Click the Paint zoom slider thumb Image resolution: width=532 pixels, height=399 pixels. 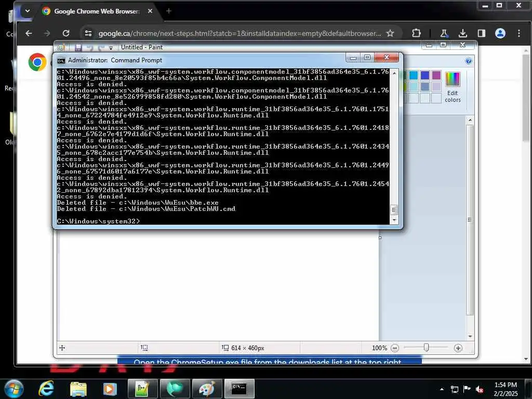tap(427, 348)
